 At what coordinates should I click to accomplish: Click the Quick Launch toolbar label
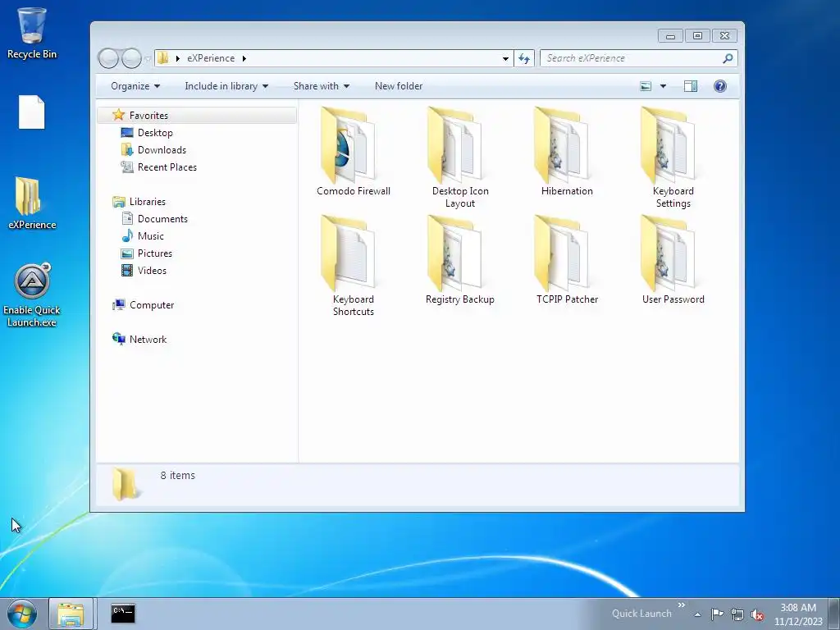[641, 614]
